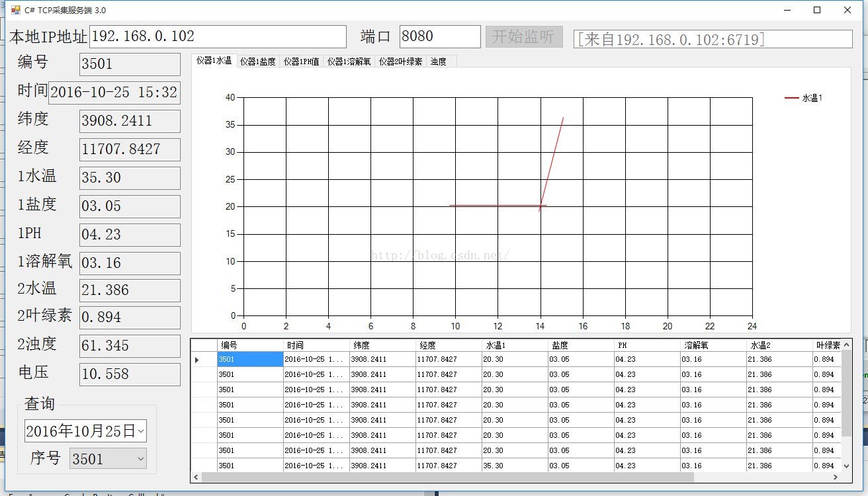
Task: Minimize the TCP采集服务端 window
Action: [787, 10]
